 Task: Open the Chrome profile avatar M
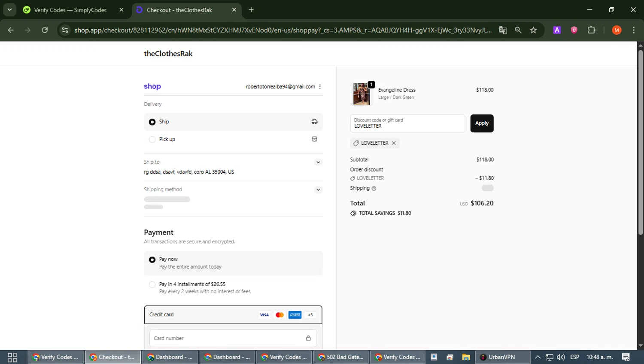pyautogui.click(x=617, y=30)
